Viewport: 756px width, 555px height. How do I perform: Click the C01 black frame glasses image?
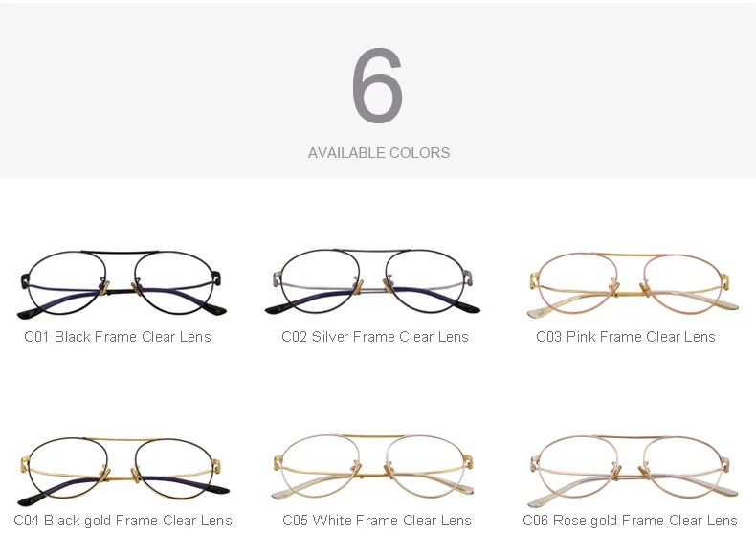122,284
